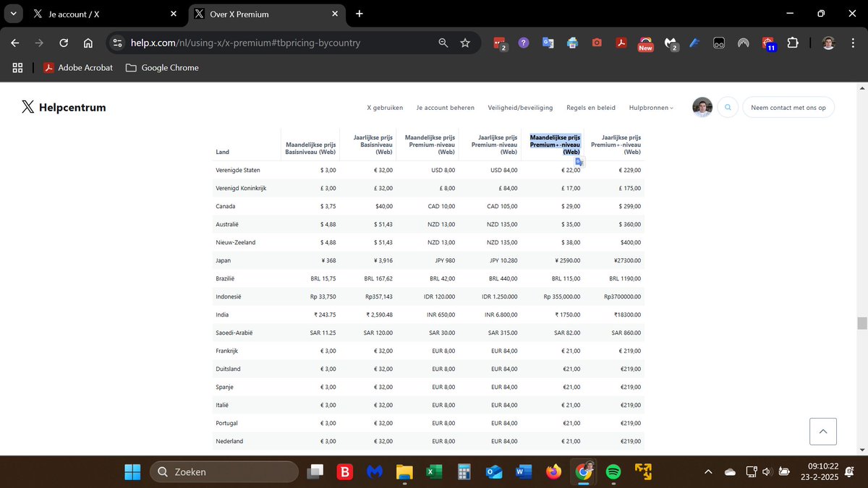This screenshot has height=488, width=868.
Task: Open the Adobe Acrobat extension in toolbar
Action: tap(621, 43)
